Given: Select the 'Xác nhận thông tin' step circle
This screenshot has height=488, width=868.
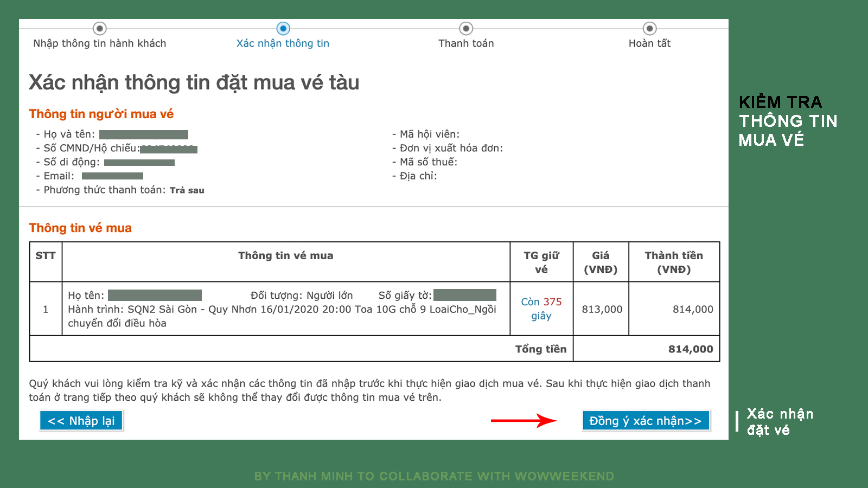Looking at the screenshot, I should pyautogui.click(x=283, y=28).
